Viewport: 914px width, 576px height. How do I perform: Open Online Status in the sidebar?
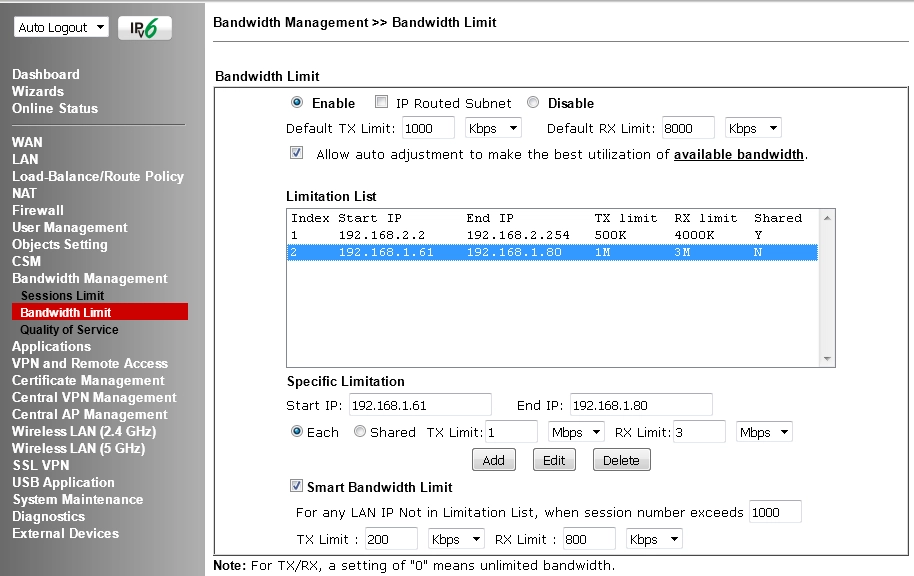coord(55,108)
